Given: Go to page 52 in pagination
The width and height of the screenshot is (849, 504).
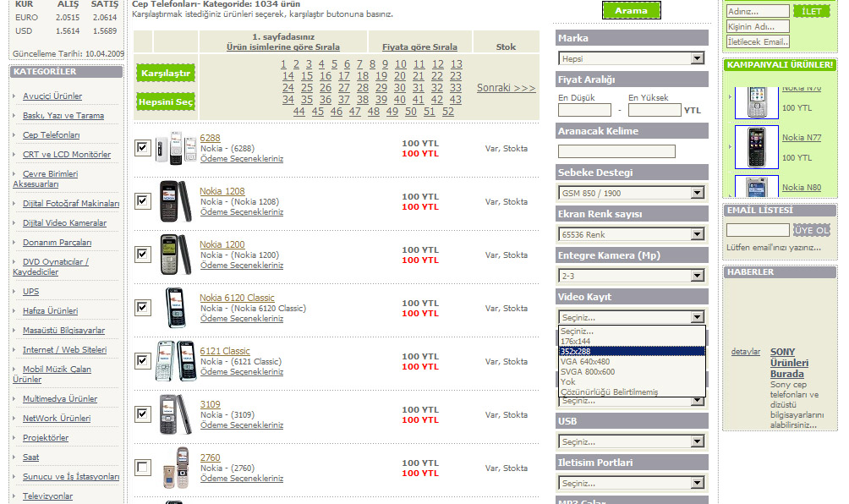Looking at the screenshot, I should click(x=448, y=112).
